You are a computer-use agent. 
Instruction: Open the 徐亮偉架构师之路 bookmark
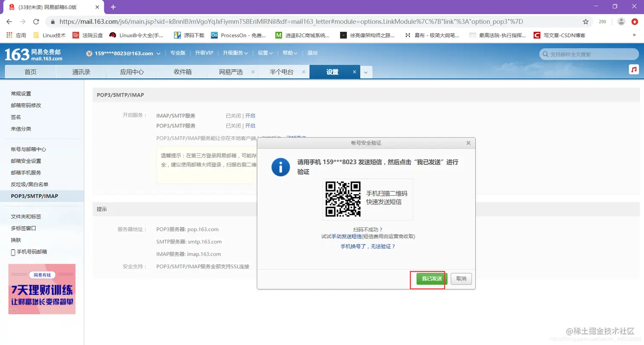pyautogui.click(x=367, y=35)
